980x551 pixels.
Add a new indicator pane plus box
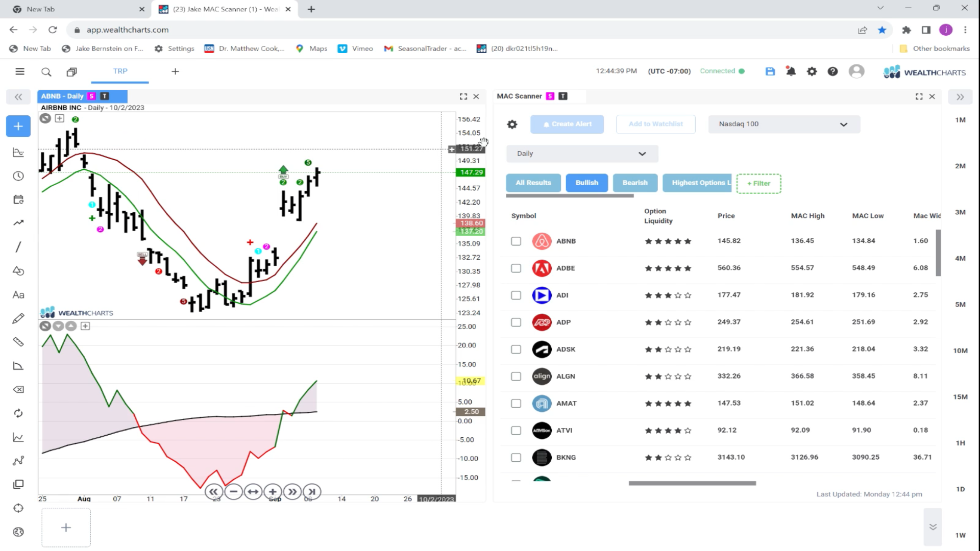[x=85, y=326]
